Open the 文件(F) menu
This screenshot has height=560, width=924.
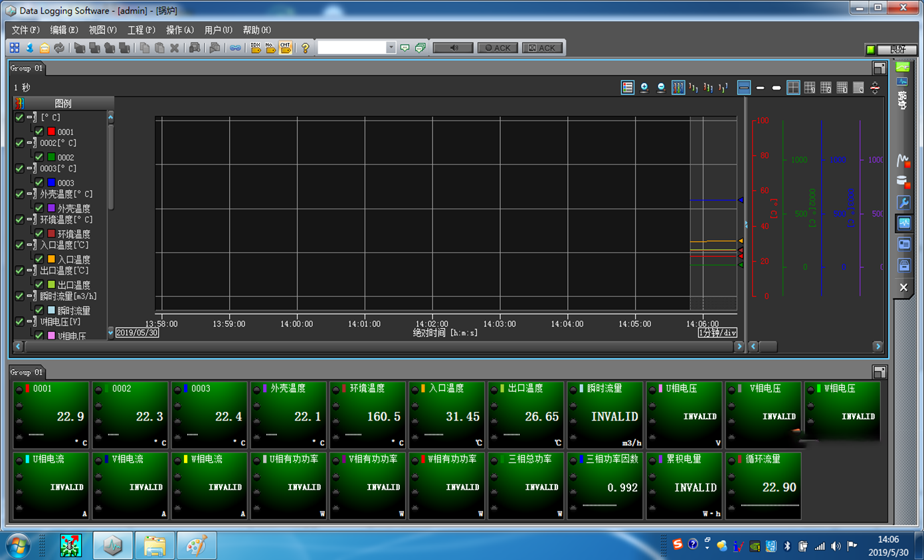point(26,30)
